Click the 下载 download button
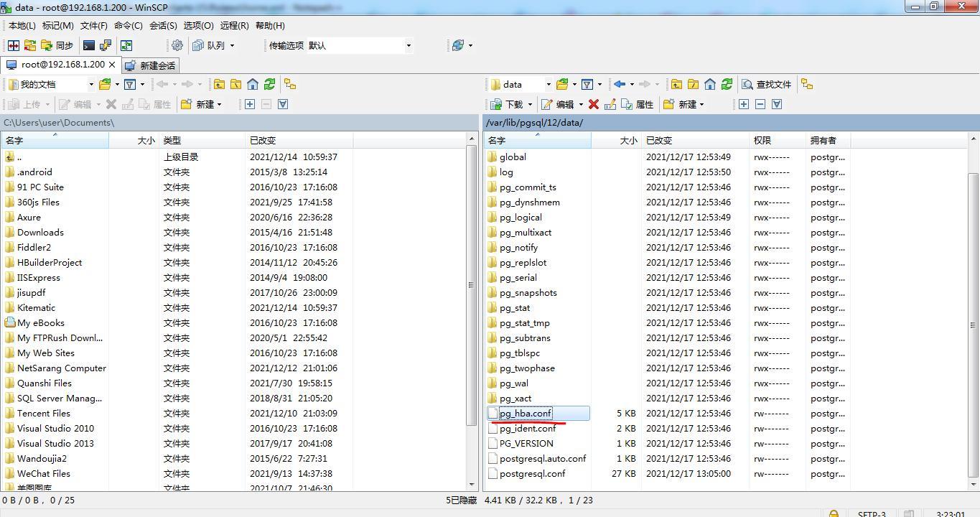The image size is (980, 517). tap(508, 104)
